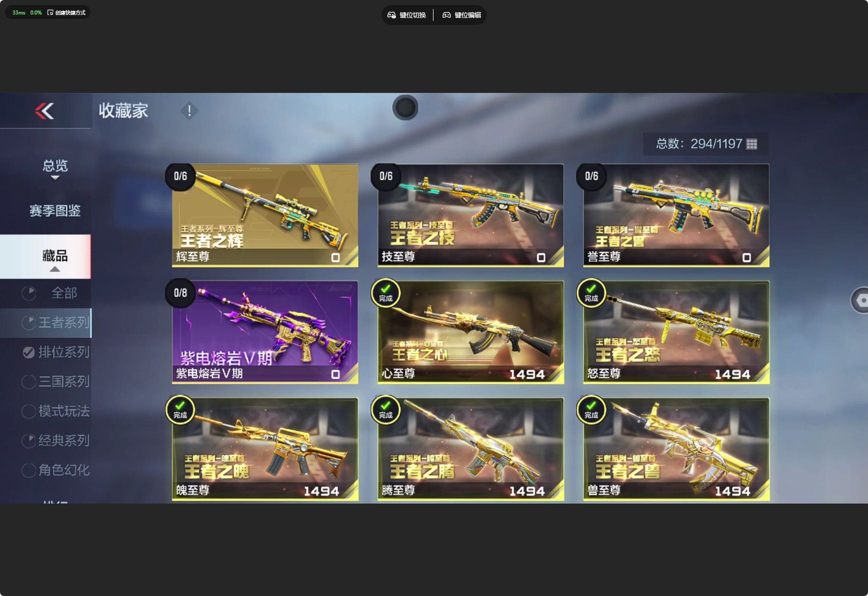Tick the checkbox on 辉至尊 card

pyautogui.click(x=335, y=258)
